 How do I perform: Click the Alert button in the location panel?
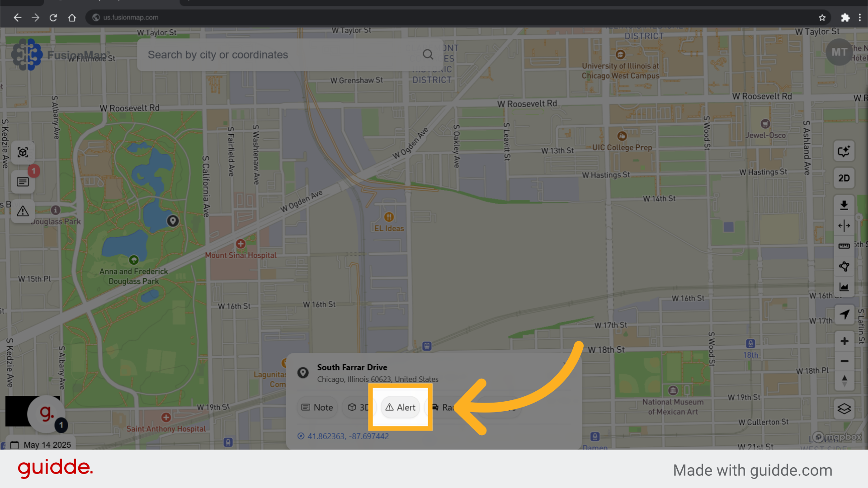tap(401, 407)
